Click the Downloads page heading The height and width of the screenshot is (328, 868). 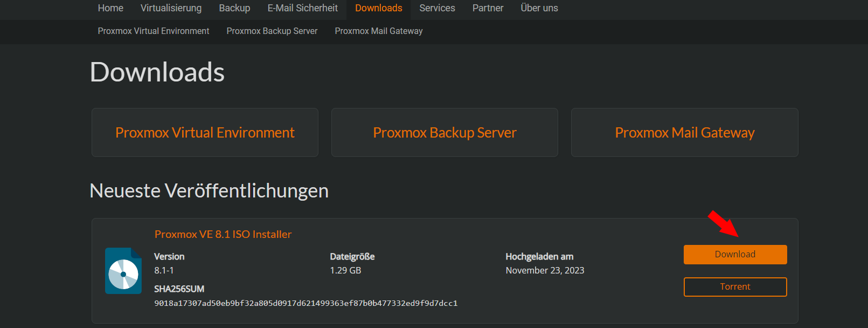[157, 72]
